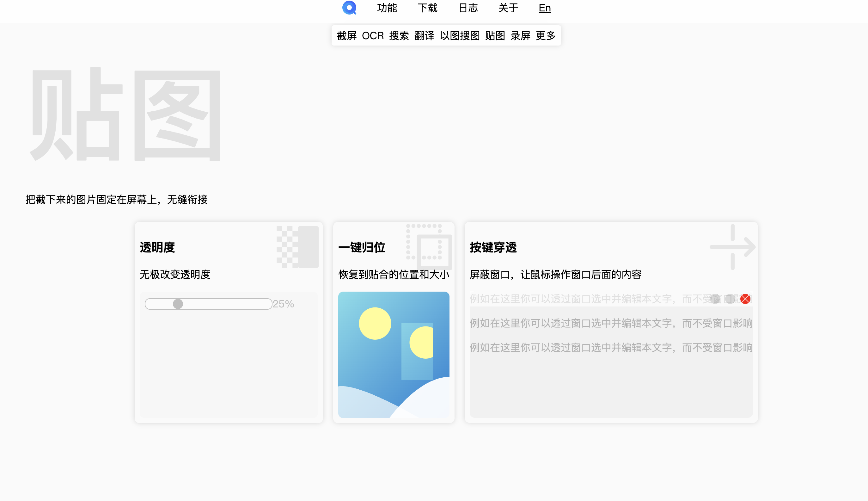Click the arrow pass-through icon
This screenshot has width=868, height=501.
pos(732,247)
